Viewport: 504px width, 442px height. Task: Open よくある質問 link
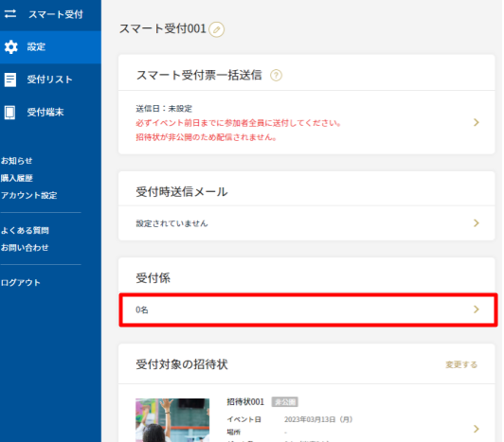(25, 230)
